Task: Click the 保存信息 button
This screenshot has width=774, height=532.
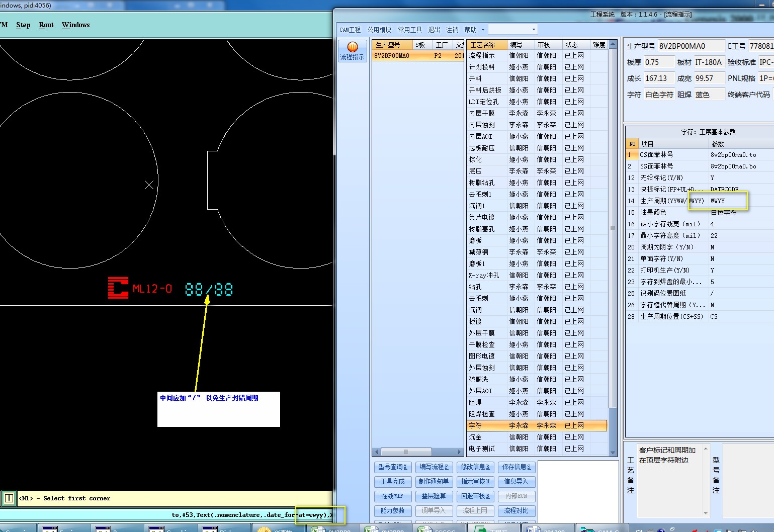Action: [516, 467]
